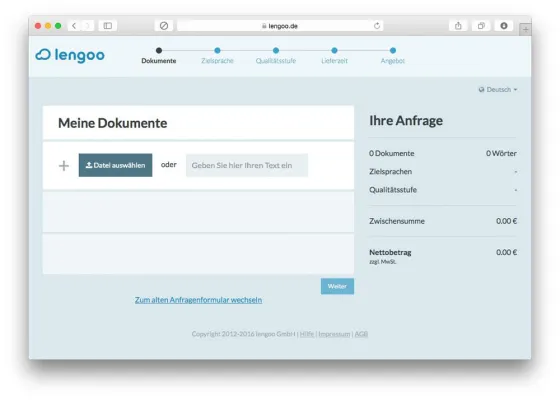560x400 pixels.
Task: Select the Lieferzeit step dot
Action: pos(334,51)
